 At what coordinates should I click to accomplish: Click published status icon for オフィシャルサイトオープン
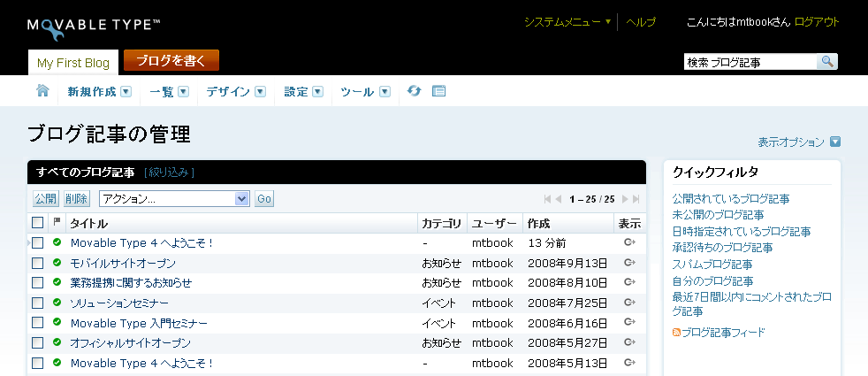coord(57,342)
